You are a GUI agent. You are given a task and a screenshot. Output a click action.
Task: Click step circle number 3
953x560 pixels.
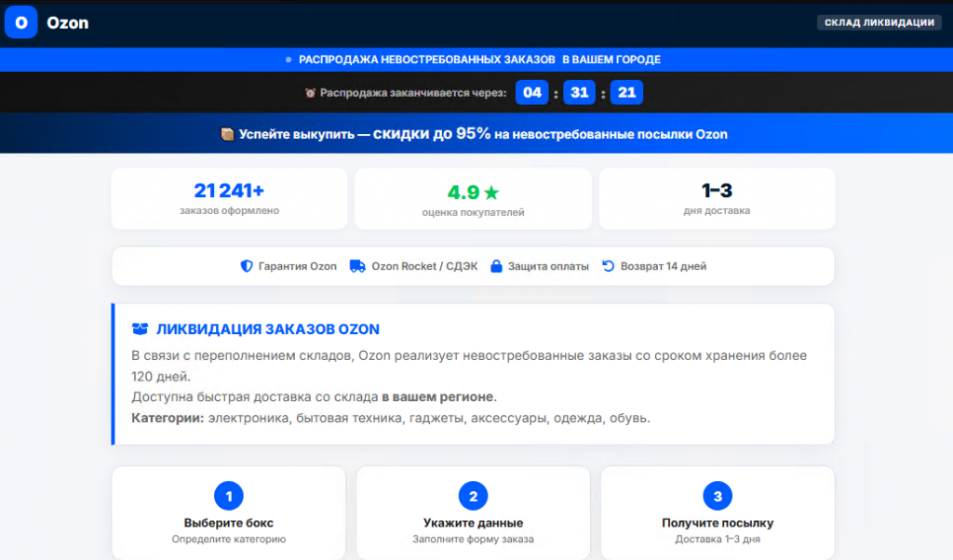click(718, 496)
